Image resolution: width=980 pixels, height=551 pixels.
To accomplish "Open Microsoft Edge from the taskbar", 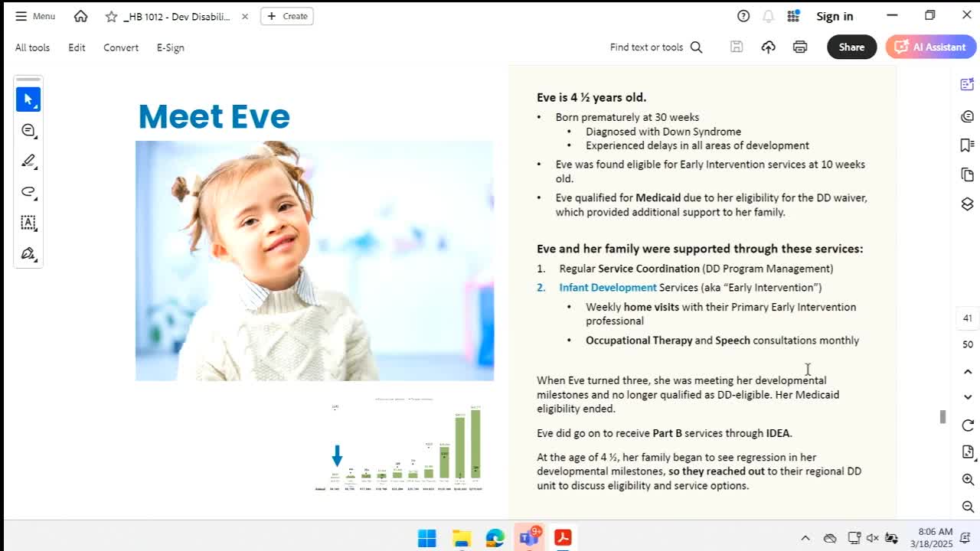I will pyautogui.click(x=495, y=538).
